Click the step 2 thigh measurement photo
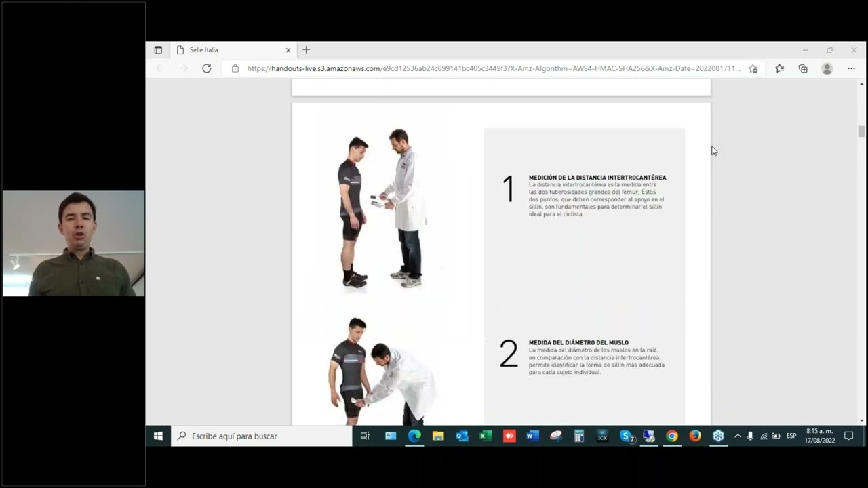The image size is (868, 488). pyautogui.click(x=382, y=371)
